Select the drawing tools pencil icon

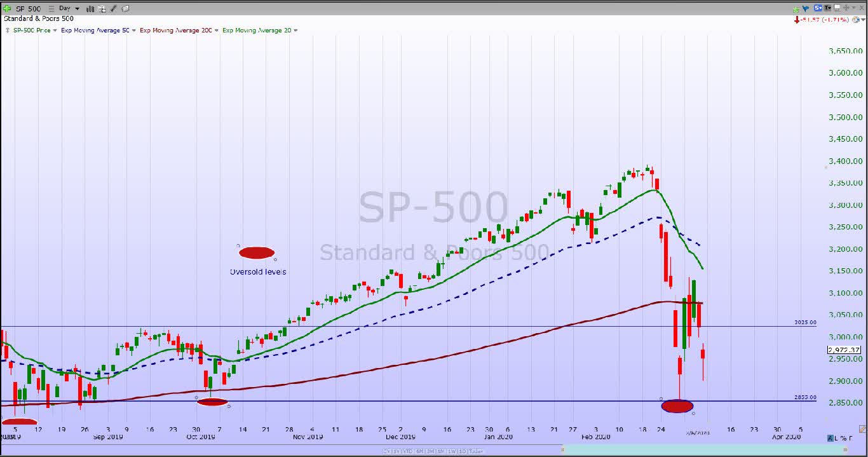pos(113,9)
